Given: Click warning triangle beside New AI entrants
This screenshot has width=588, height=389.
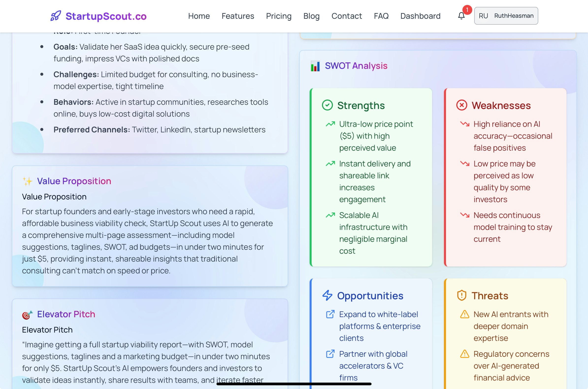Looking at the screenshot, I should point(465,314).
